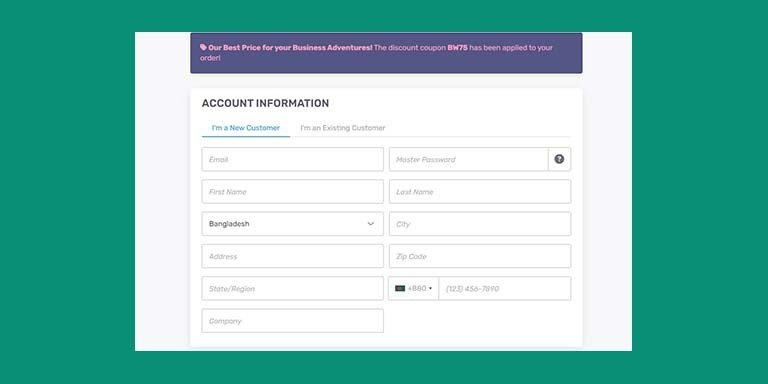Open the +880 phone code selector
This screenshot has width=768, height=384.
(414, 288)
